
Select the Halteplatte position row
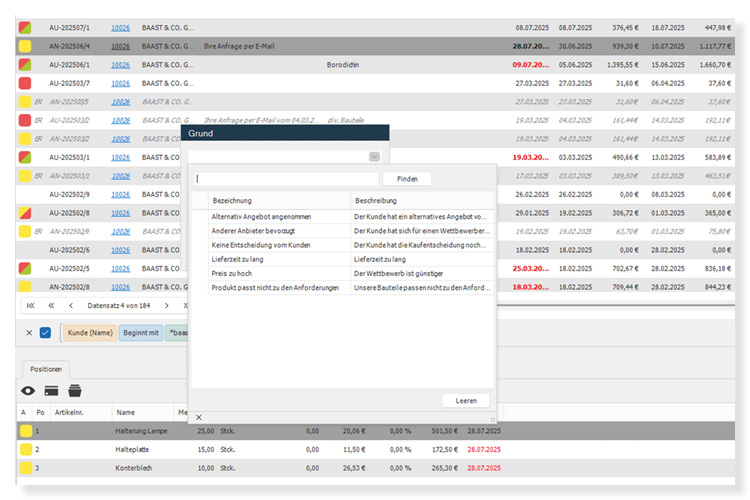tap(376, 450)
